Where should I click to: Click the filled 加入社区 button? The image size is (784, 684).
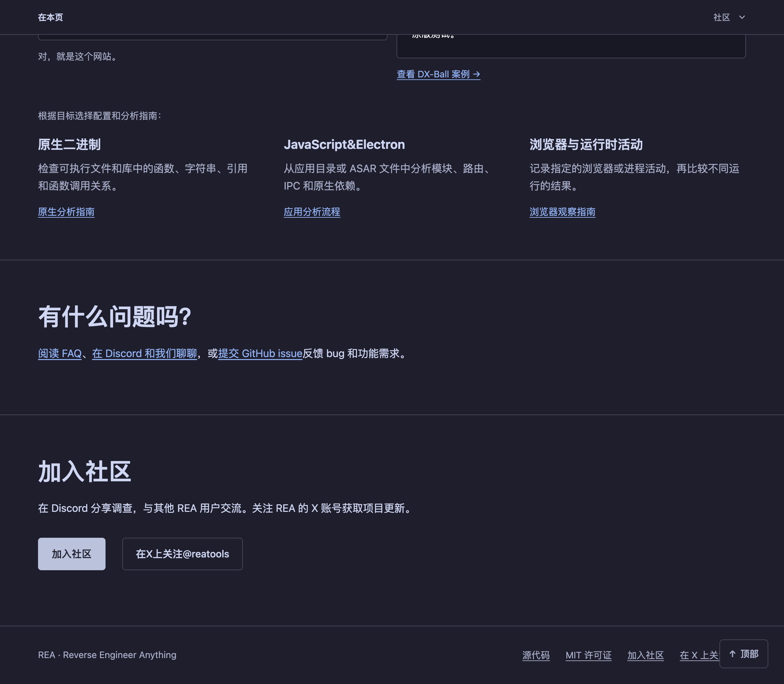click(x=72, y=554)
